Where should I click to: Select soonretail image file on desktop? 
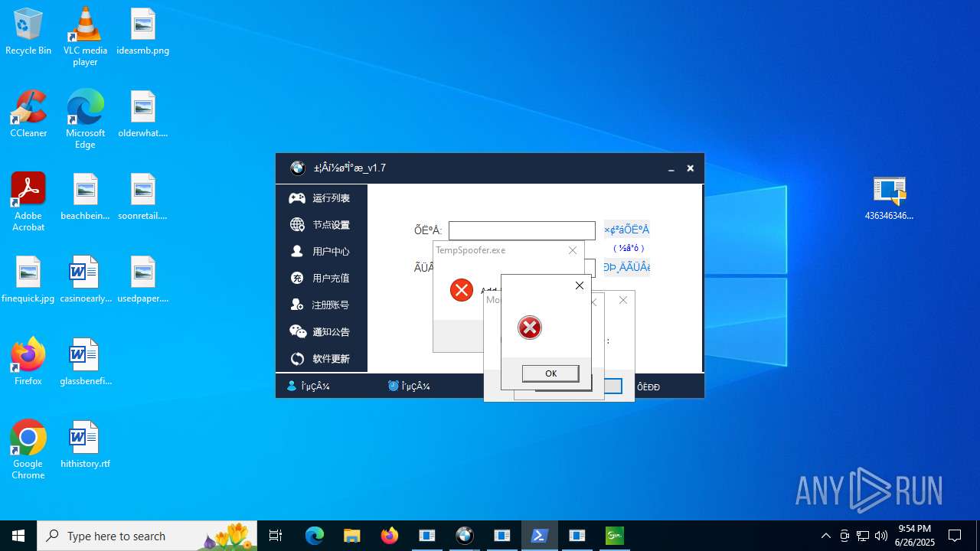[x=143, y=197]
